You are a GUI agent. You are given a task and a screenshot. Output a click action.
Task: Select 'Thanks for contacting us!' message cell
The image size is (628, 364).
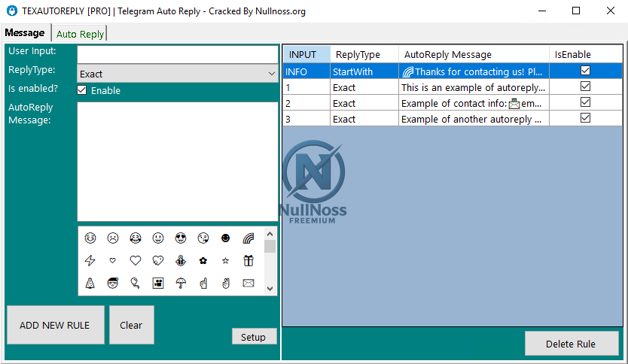click(x=474, y=71)
